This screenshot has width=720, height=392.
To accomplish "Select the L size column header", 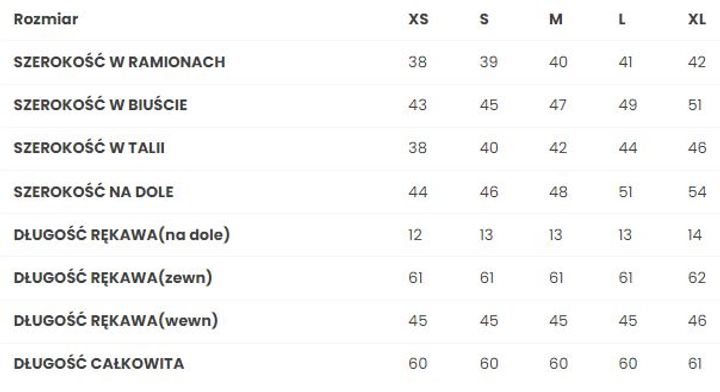I will pos(622,19).
